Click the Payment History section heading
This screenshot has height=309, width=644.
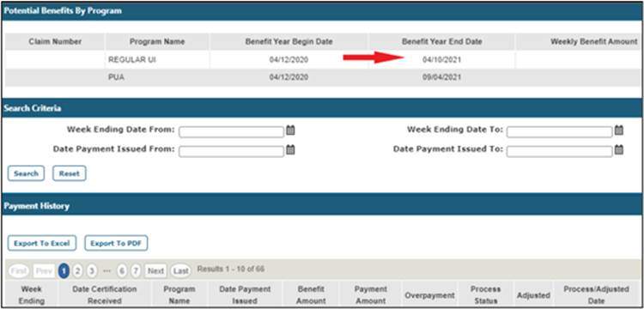click(36, 206)
